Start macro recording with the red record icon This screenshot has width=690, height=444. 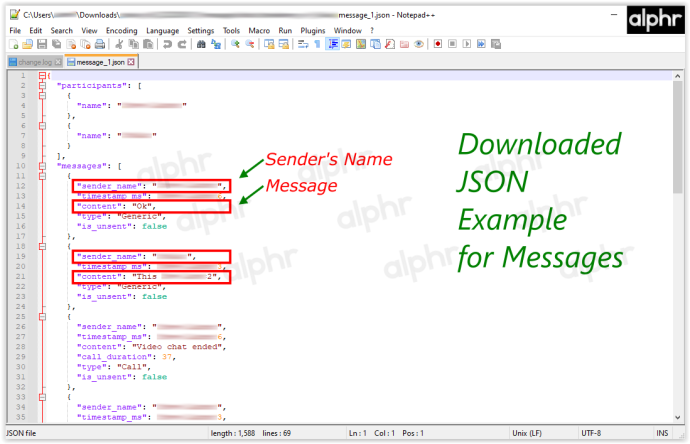click(438, 44)
